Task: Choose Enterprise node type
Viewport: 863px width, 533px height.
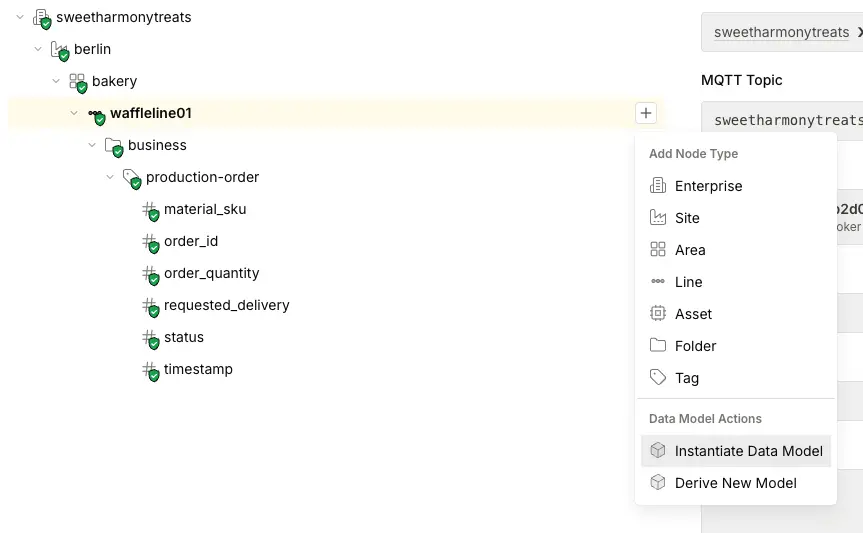Action: tap(736, 186)
